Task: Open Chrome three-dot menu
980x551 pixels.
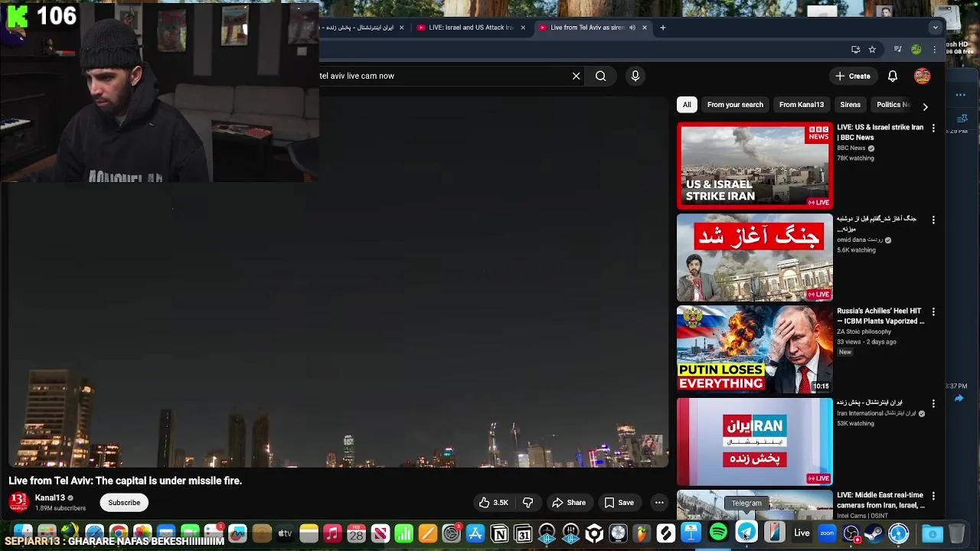Action: coord(934,49)
